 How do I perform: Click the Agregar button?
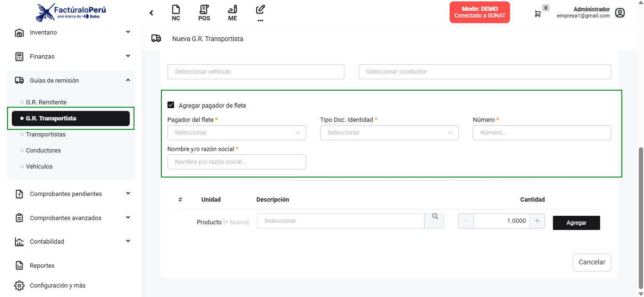[x=576, y=223]
